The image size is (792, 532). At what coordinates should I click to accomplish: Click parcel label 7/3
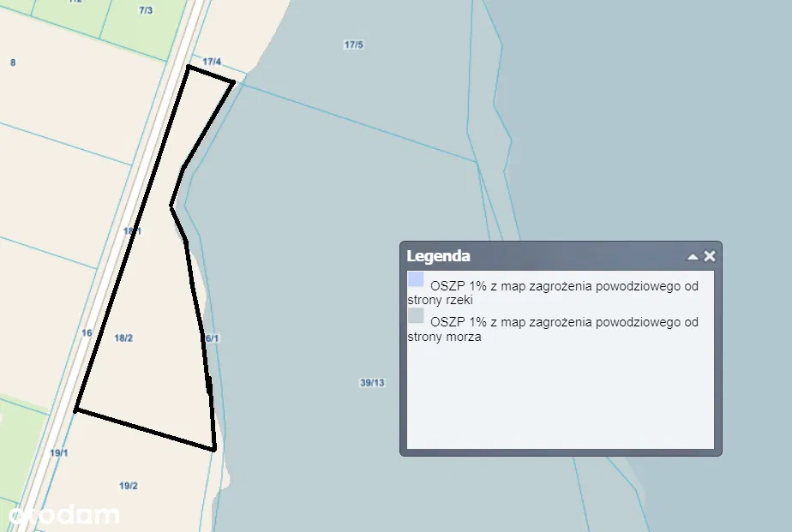click(x=146, y=10)
